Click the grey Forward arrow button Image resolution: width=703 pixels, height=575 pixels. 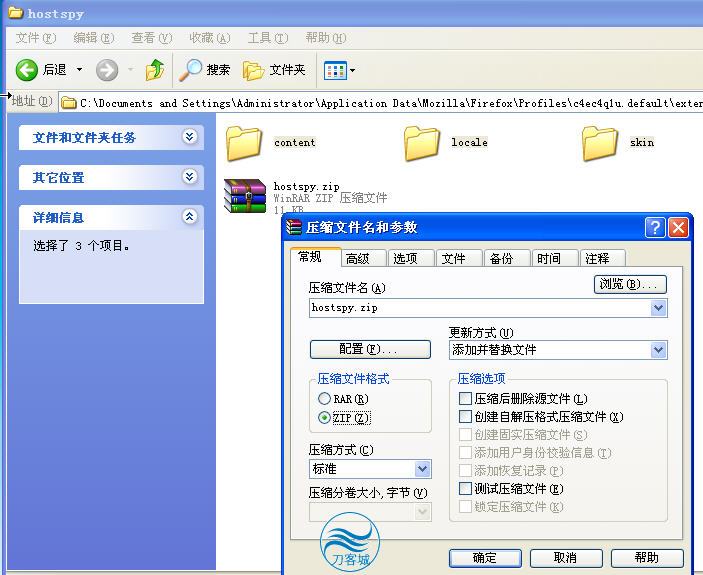[x=107, y=70]
